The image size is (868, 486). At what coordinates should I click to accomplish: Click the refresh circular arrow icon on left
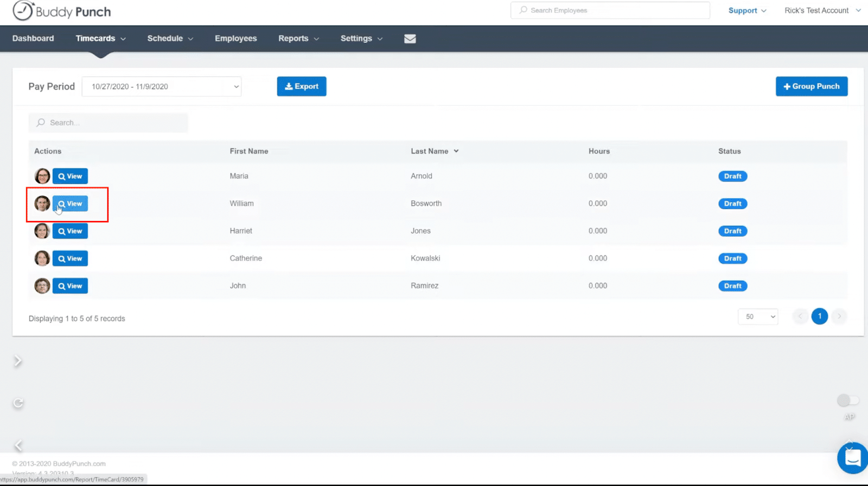point(18,403)
